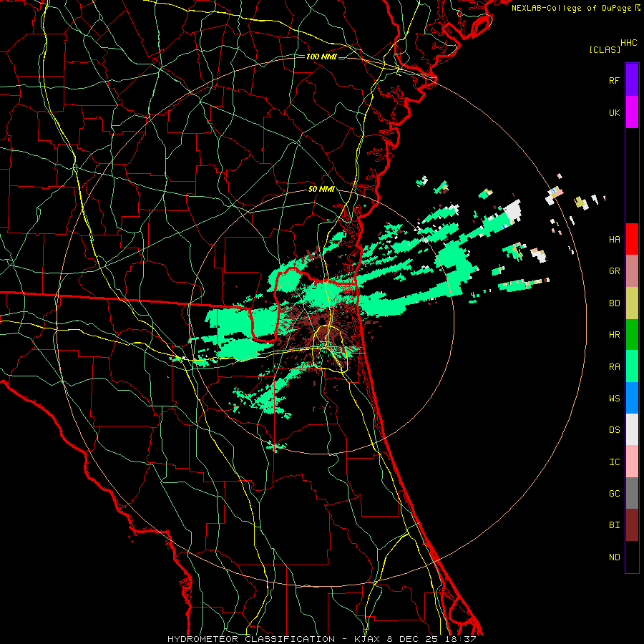Select the 'BD' legend label
The width and height of the screenshot is (644, 644).
pos(614,303)
